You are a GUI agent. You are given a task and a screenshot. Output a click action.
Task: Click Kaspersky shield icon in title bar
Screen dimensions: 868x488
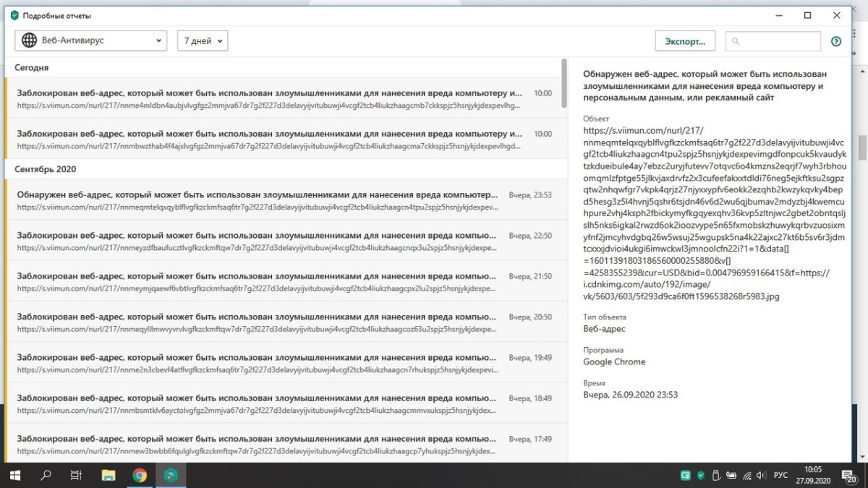pyautogui.click(x=14, y=15)
